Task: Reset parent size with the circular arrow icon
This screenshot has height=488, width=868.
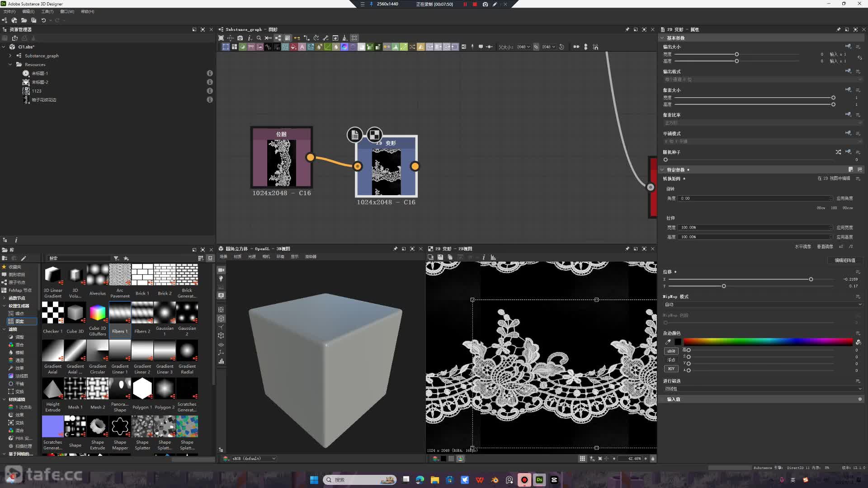Action: point(561,47)
